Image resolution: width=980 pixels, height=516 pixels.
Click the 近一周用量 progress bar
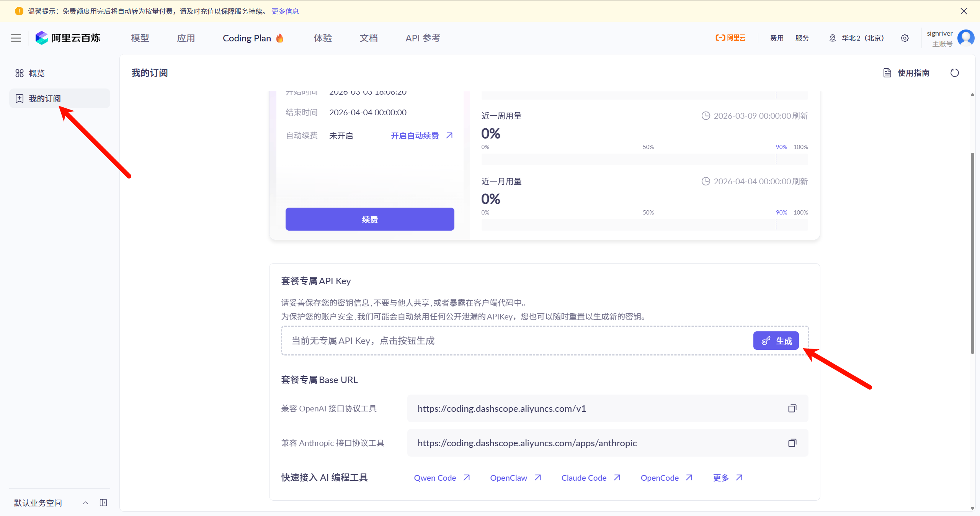645,159
